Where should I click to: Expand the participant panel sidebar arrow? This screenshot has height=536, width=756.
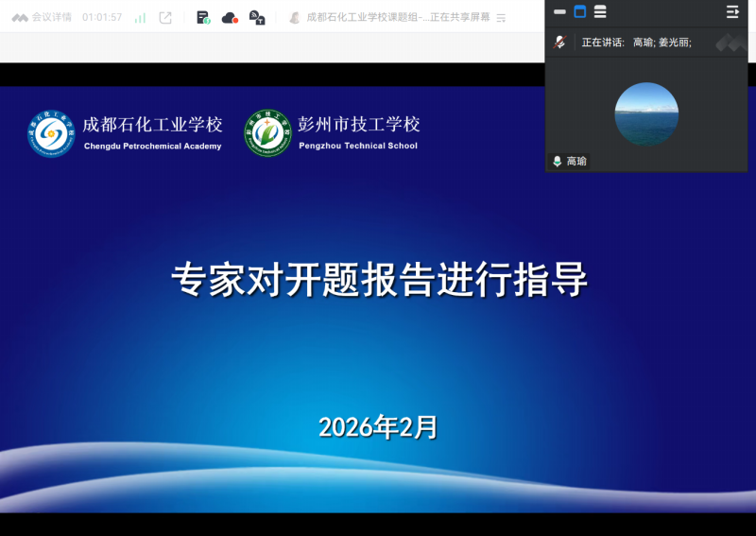pyautogui.click(x=732, y=12)
